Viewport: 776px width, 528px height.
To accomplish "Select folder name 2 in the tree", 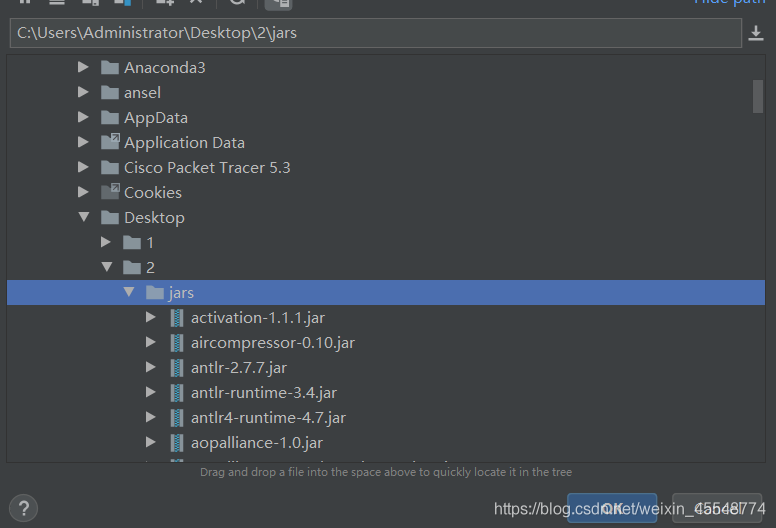I will 150,268.
